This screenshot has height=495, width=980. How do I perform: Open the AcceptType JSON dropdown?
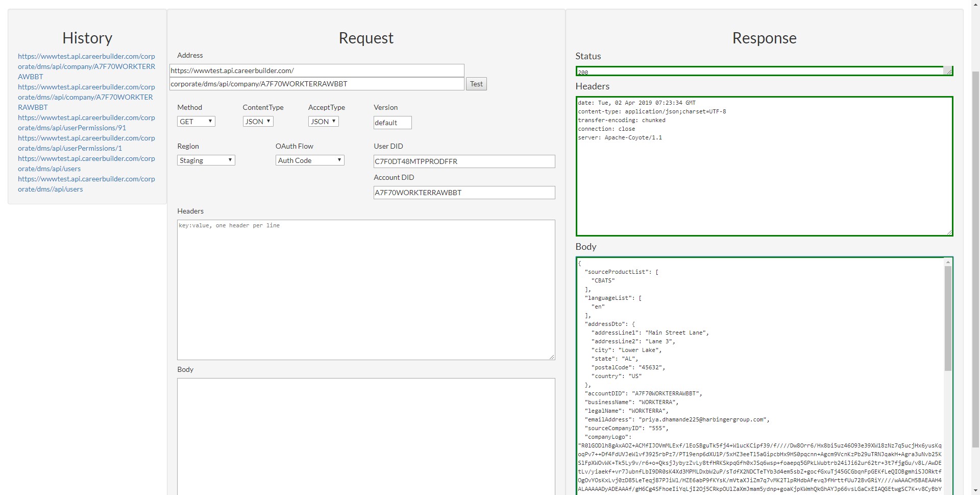coord(323,122)
